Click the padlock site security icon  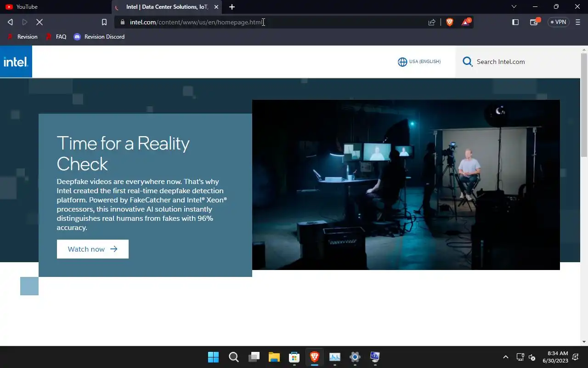(x=122, y=22)
